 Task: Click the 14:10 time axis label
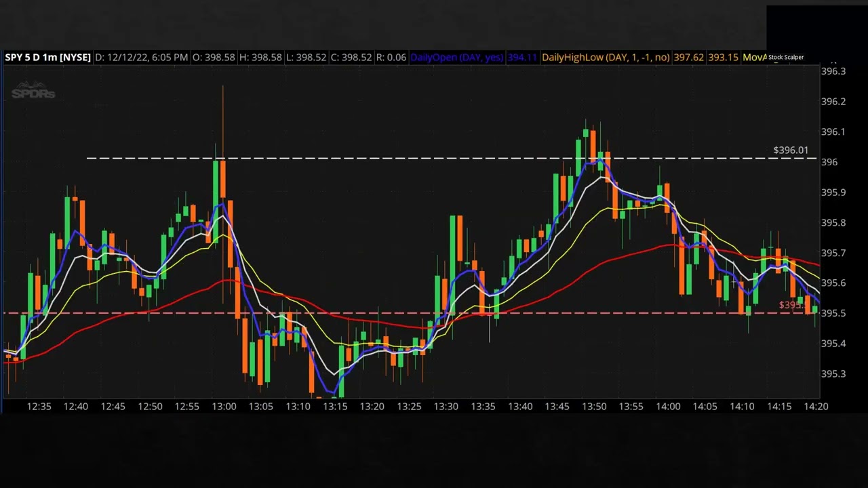click(742, 407)
